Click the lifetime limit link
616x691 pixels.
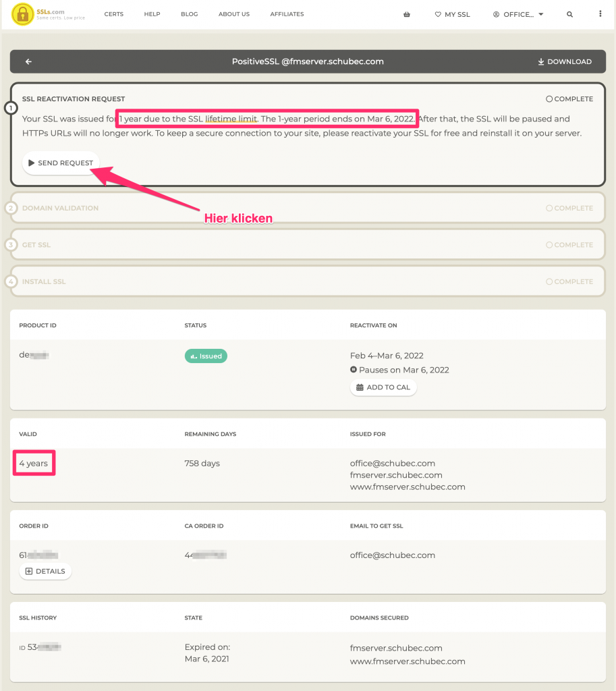[231, 119]
